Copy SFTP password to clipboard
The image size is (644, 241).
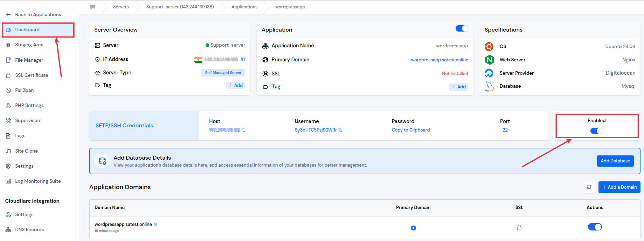[410, 130]
